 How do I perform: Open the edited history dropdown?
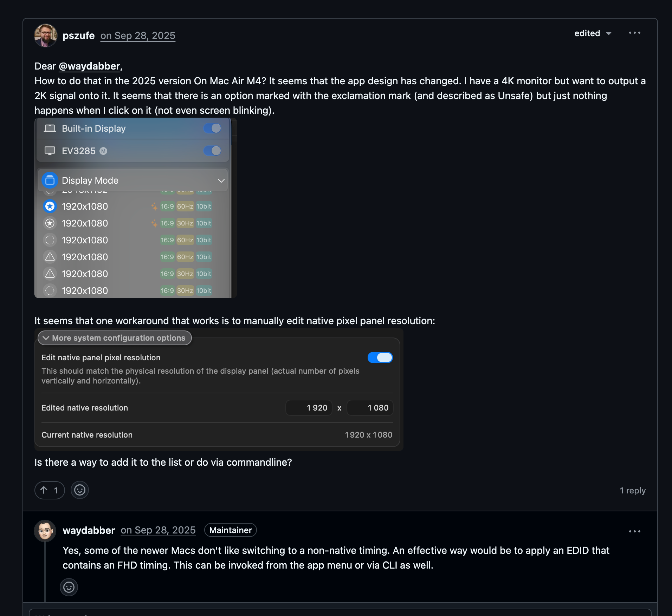(x=593, y=33)
